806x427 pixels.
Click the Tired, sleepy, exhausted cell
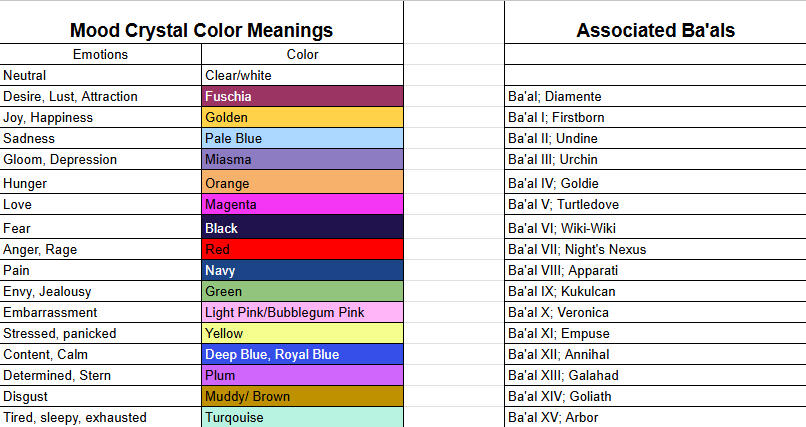tap(100, 417)
